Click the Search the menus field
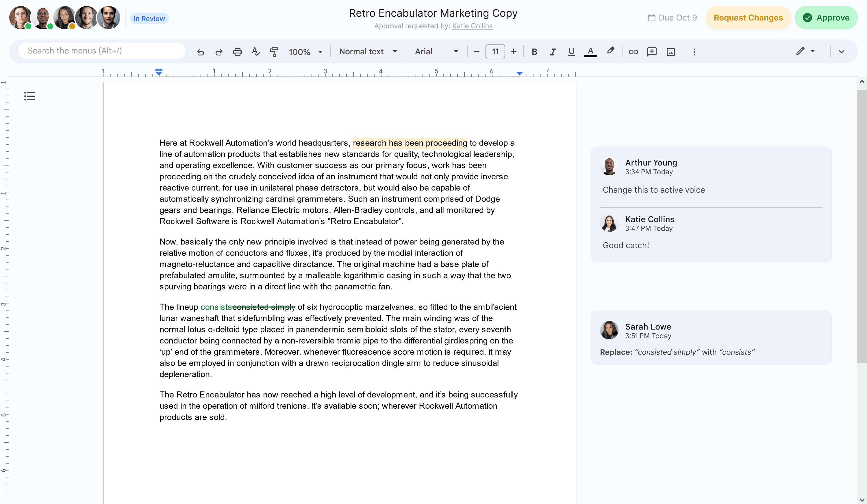The image size is (867, 504). click(101, 51)
